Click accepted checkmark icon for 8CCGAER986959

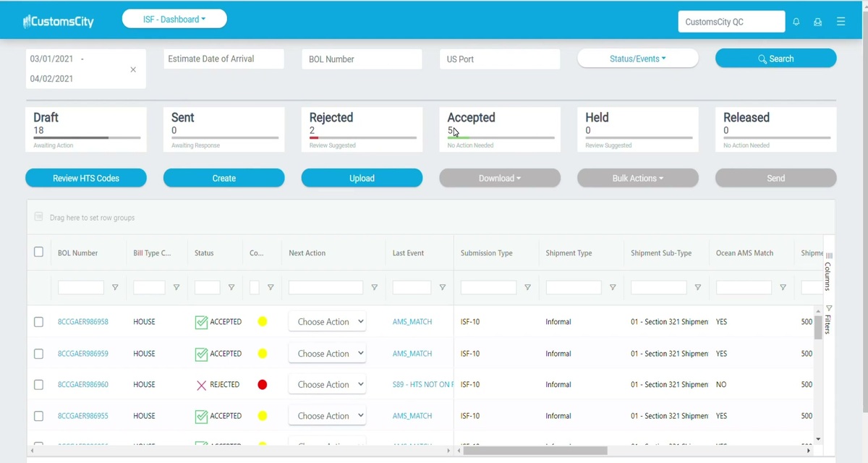[201, 354]
